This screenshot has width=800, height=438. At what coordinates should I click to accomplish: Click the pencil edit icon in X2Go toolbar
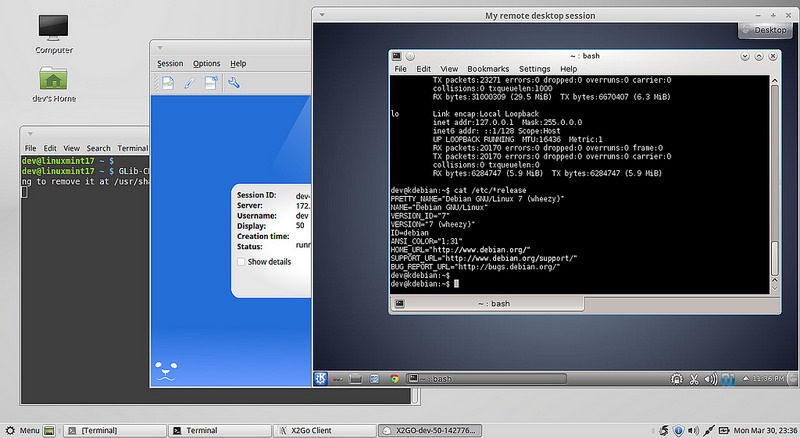189,83
